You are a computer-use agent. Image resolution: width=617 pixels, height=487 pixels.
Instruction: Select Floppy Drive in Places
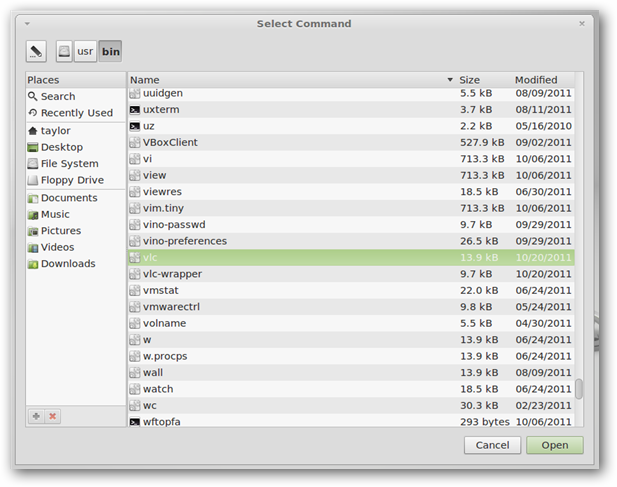coord(76,180)
